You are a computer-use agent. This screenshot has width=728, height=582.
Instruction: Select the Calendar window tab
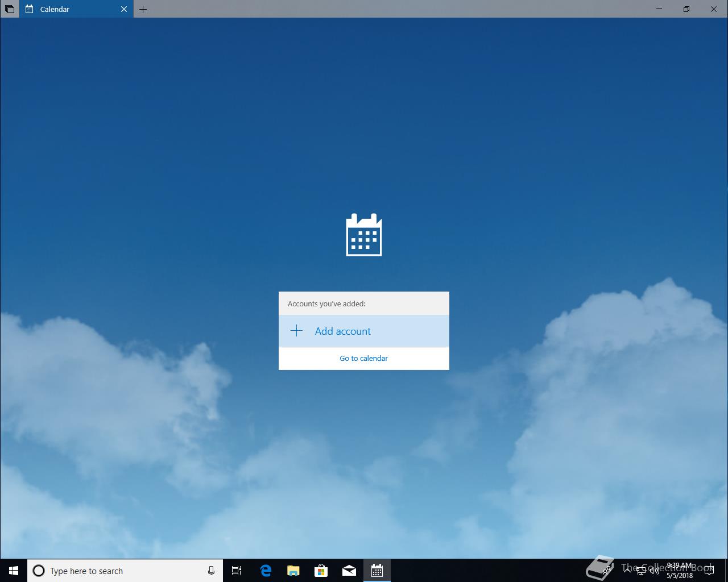click(76, 9)
